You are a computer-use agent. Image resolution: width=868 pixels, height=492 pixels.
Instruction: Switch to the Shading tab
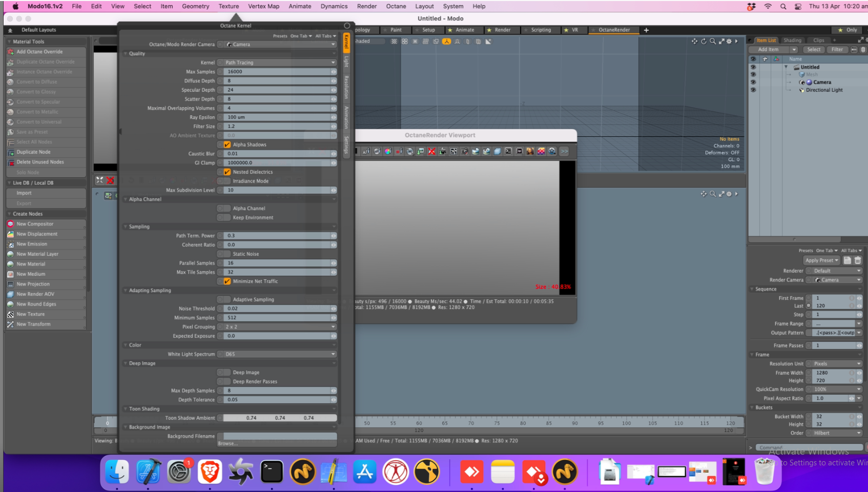click(792, 40)
